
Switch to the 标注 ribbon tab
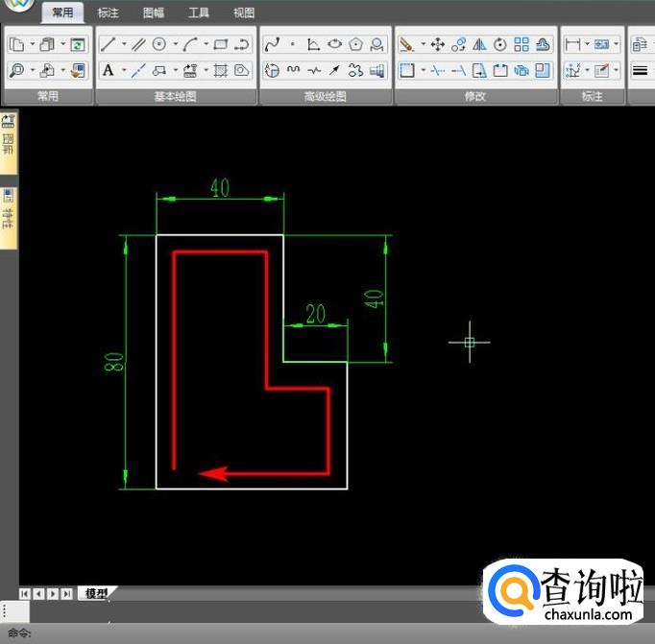pos(109,12)
